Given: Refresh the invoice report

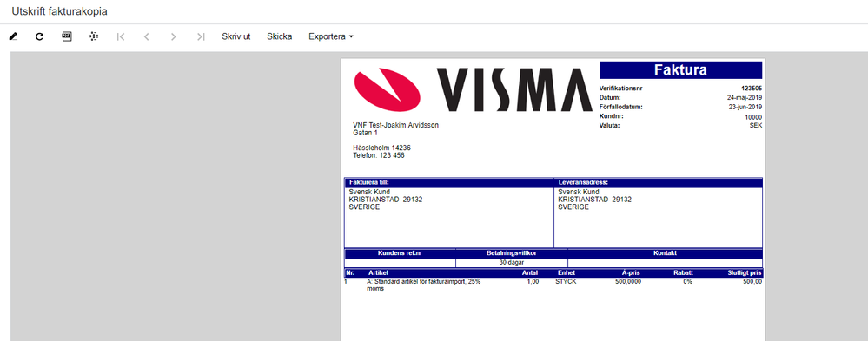Looking at the screenshot, I should (39, 37).
